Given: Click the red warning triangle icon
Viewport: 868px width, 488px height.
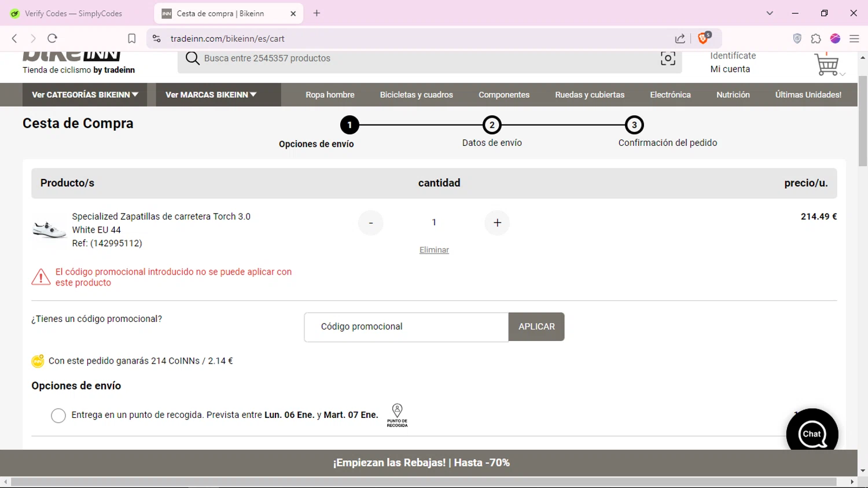Looking at the screenshot, I should pyautogui.click(x=41, y=277).
